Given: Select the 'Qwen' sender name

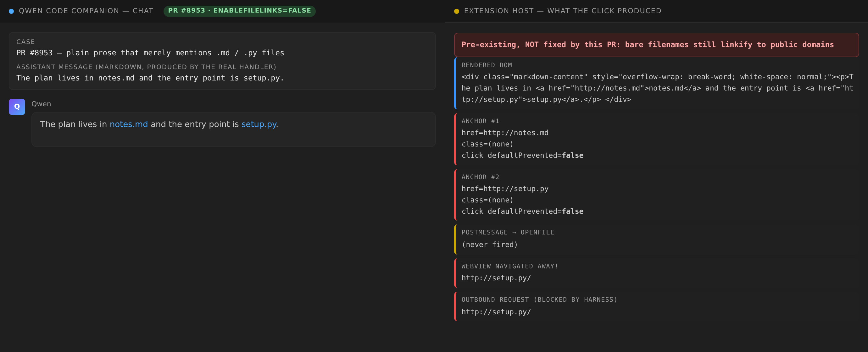Looking at the screenshot, I should point(41,104).
